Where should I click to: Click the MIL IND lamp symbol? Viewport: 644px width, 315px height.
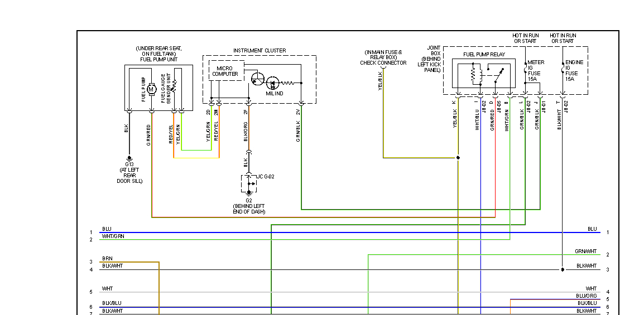pos(273,83)
